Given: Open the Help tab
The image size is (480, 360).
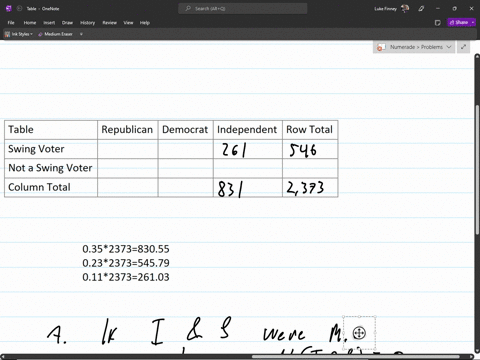Looking at the screenshot, I should [145, 23].
